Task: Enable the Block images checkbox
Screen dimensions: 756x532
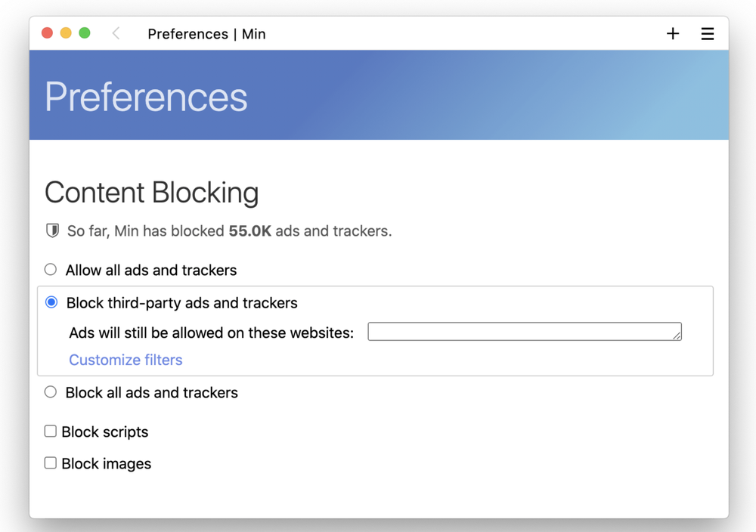Action: (x=50, y=462)
